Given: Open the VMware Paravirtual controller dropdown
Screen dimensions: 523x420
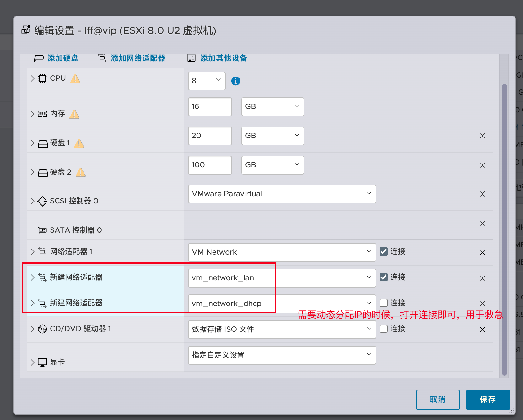Looking at the screenshot, I should pyautogui.click(x=282, y=194).
